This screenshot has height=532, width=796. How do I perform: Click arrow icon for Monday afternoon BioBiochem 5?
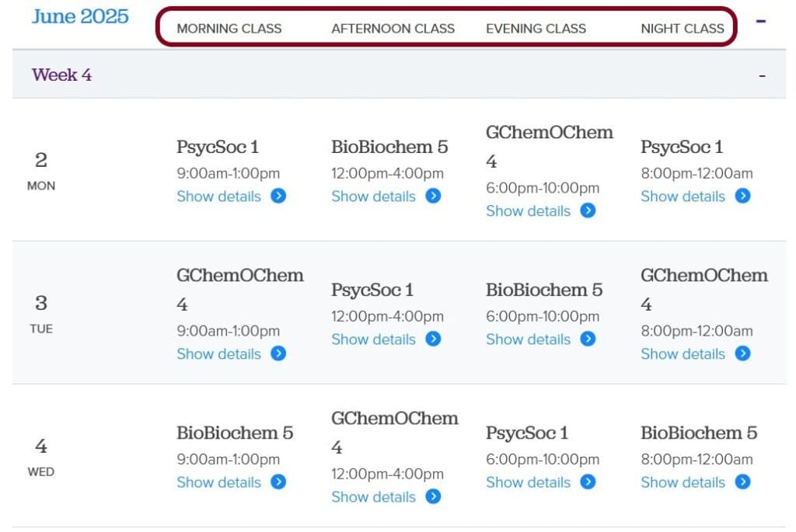(433, 196)
